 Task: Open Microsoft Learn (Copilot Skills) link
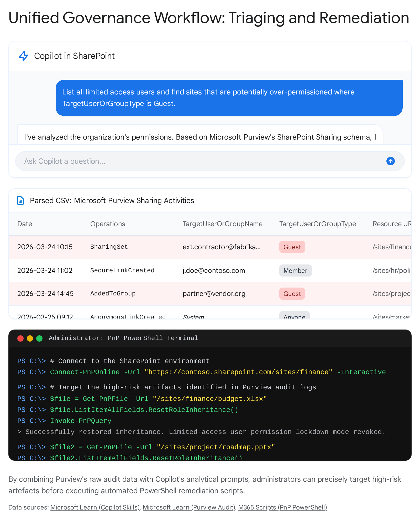coord(95,507)
